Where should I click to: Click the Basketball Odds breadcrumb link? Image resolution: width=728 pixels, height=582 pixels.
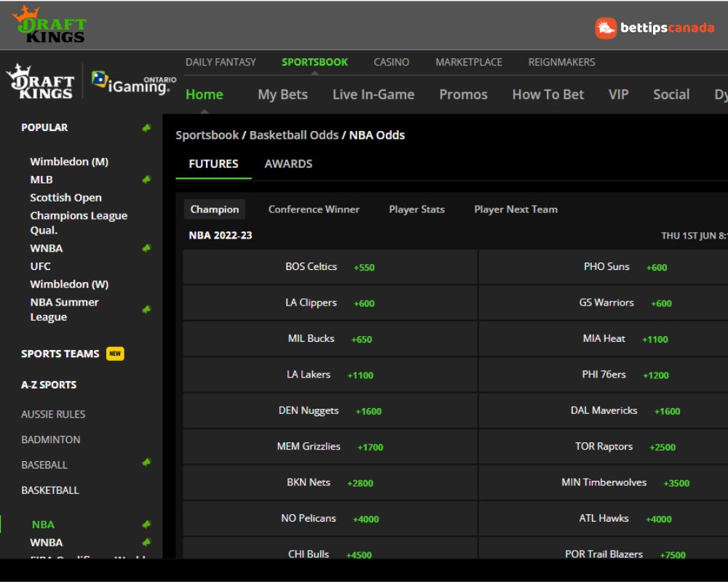(x=294, y=135)
